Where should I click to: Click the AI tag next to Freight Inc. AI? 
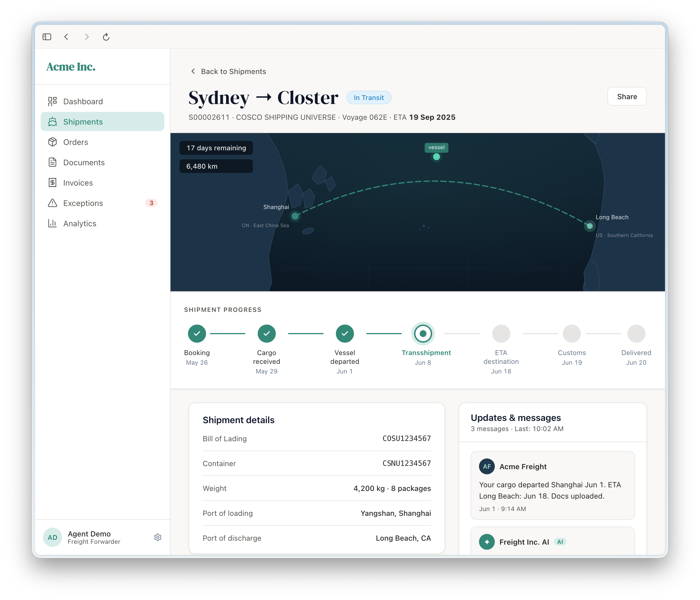click(x=560, y=542)
